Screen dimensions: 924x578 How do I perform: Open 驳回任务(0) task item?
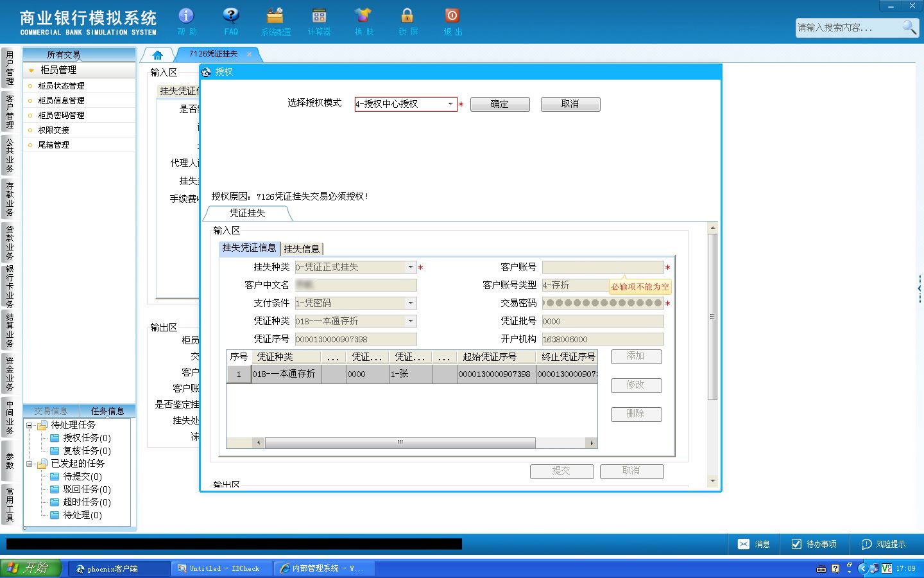coord(80,489)
